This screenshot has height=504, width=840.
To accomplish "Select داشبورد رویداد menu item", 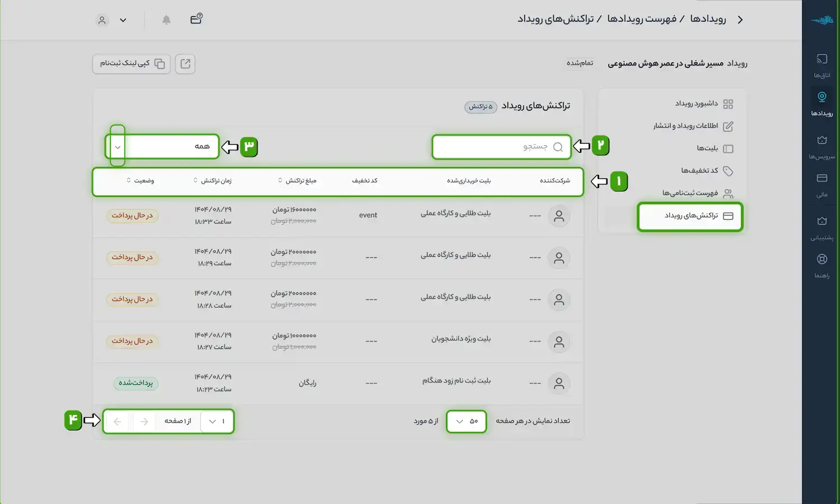I will [696, 104].
